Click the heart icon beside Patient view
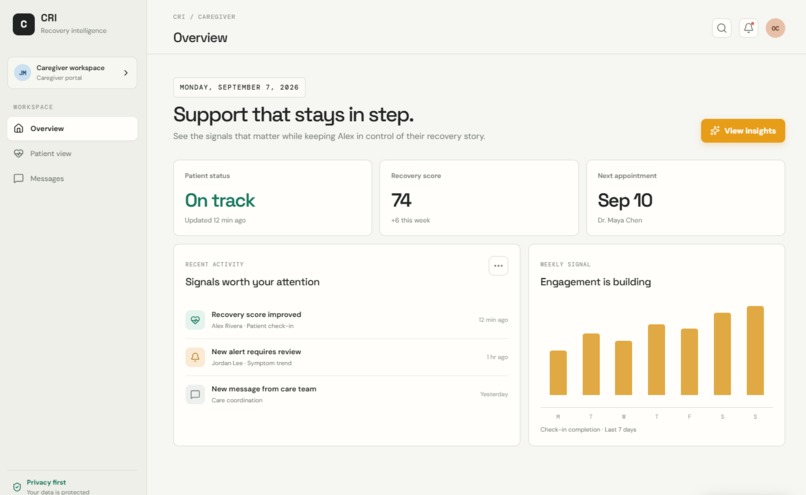 [19, 153]
